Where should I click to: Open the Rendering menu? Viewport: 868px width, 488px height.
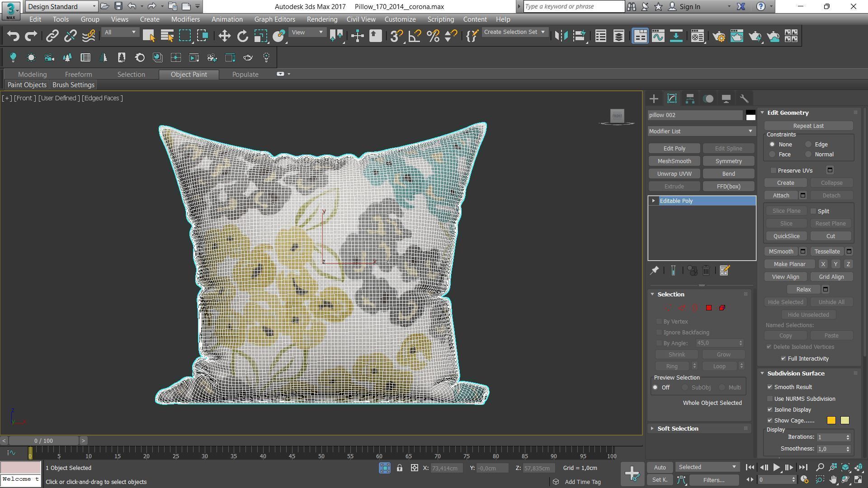point(322,19)
